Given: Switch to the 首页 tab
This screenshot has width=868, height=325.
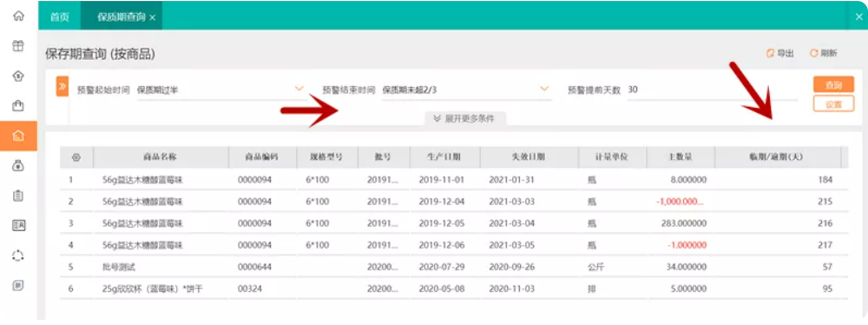Looking at the screenshot, I should click(x=60, y=17).
